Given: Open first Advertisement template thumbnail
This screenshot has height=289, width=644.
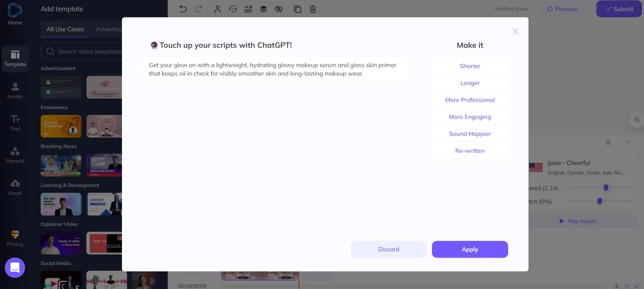Looking at the screenshot, I should (x=61, y=87).
